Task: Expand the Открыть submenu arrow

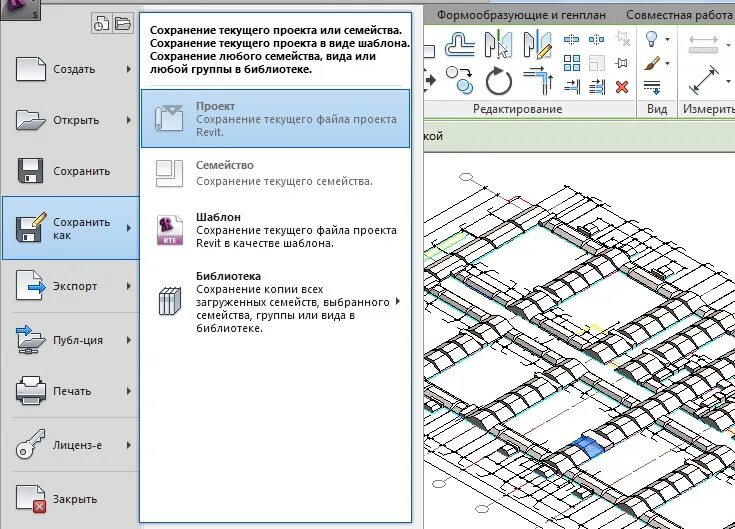Action: (x=128, y=120)
